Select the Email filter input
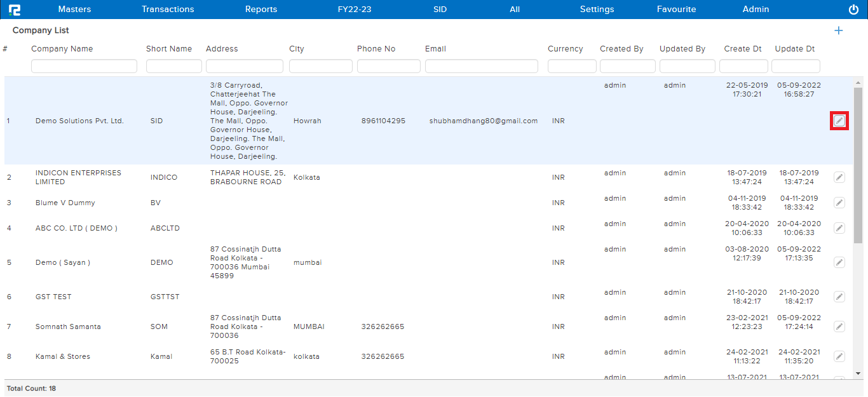This screenshot has width=868, height=397. coord(481,66)
